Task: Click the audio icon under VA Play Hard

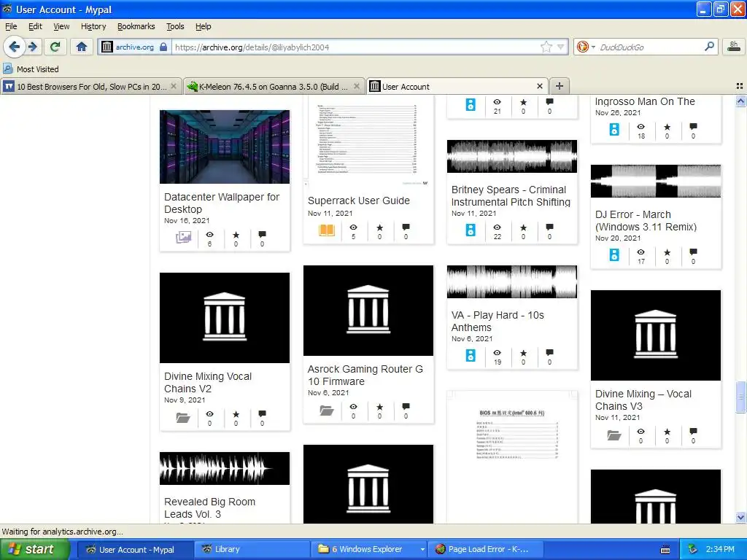Action: [471, 355]
